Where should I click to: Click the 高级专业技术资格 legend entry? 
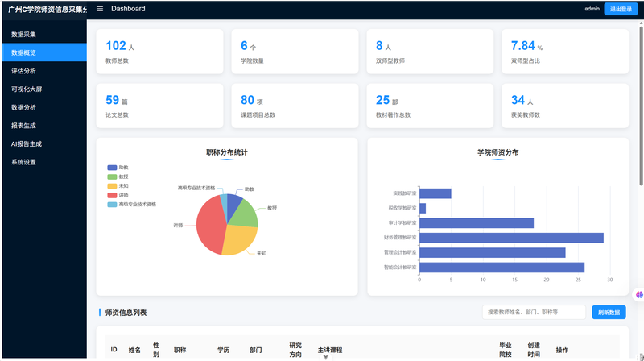[x=132, y=204]
